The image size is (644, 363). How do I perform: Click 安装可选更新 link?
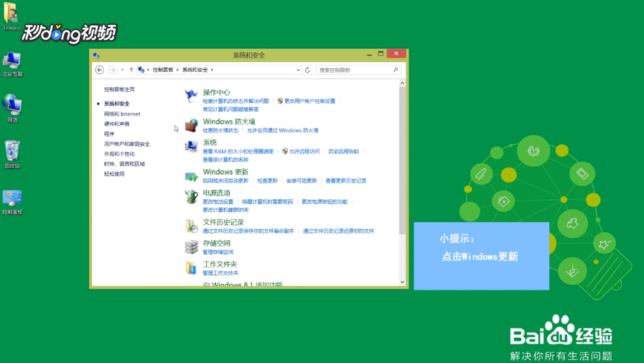(x=302, y=180)
